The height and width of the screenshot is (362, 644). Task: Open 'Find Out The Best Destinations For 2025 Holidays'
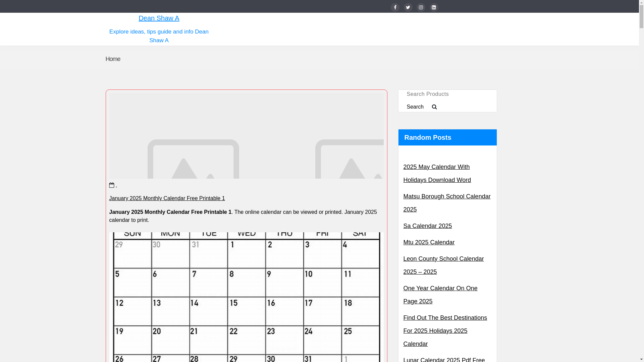[x=445, y=331]
